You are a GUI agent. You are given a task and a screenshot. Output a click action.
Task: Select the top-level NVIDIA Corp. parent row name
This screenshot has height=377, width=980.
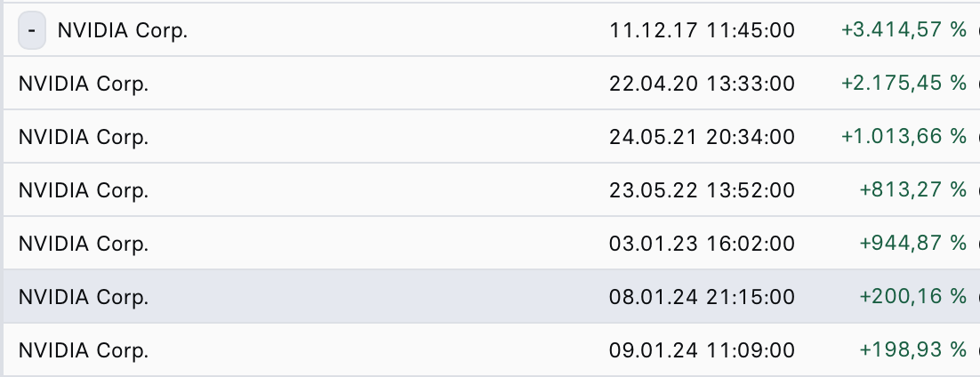[x=123, y=30]
